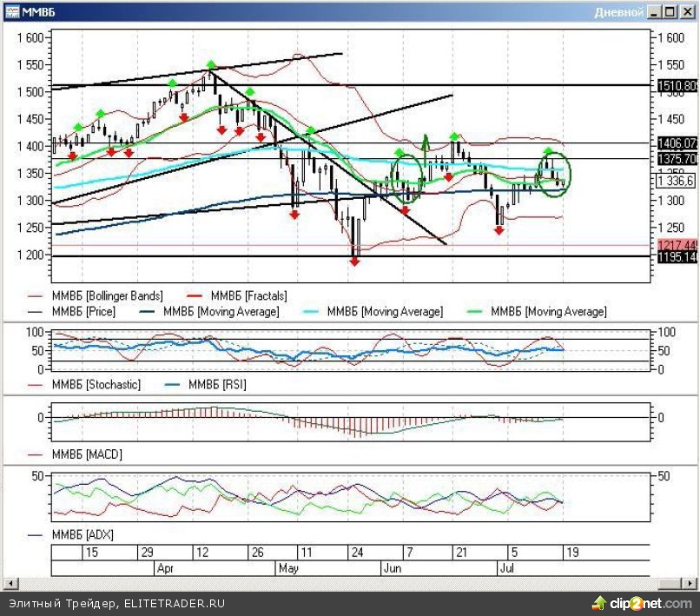Click the clip2net.com logo

[x=644, y=602]
